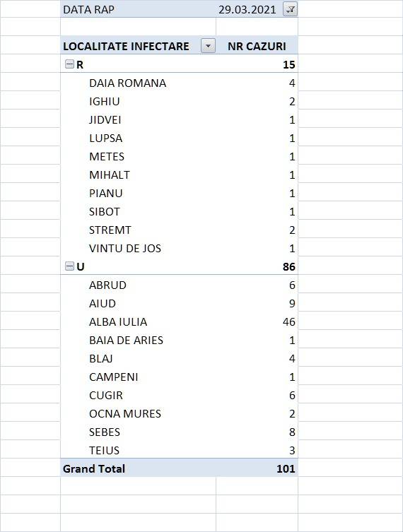Screen dimensions: 403x532
Task: Open the DATA RAP filter dropdown
Action: tap(291, 9)
